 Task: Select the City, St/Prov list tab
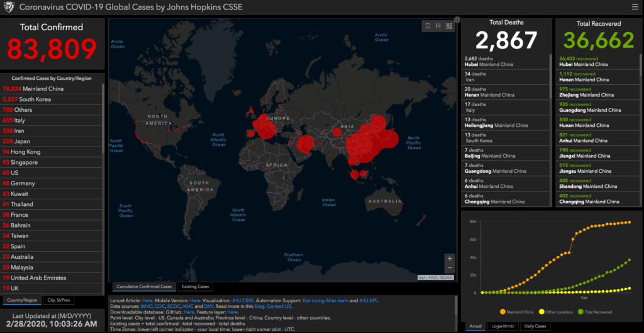59,300
